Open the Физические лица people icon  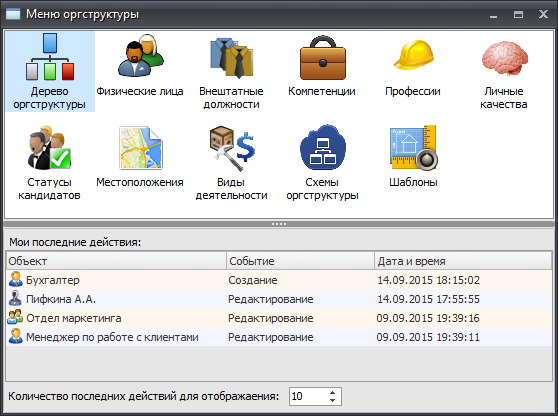click(141, 56)
